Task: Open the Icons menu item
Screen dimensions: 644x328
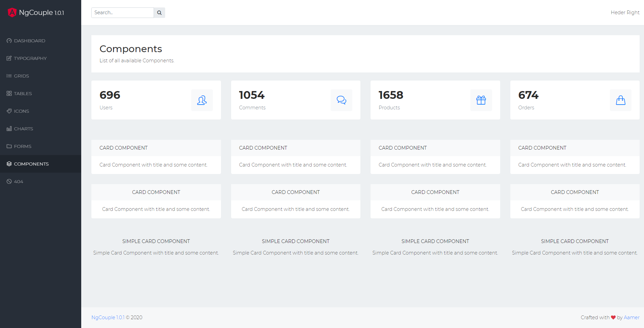Action: click(41, 111)
